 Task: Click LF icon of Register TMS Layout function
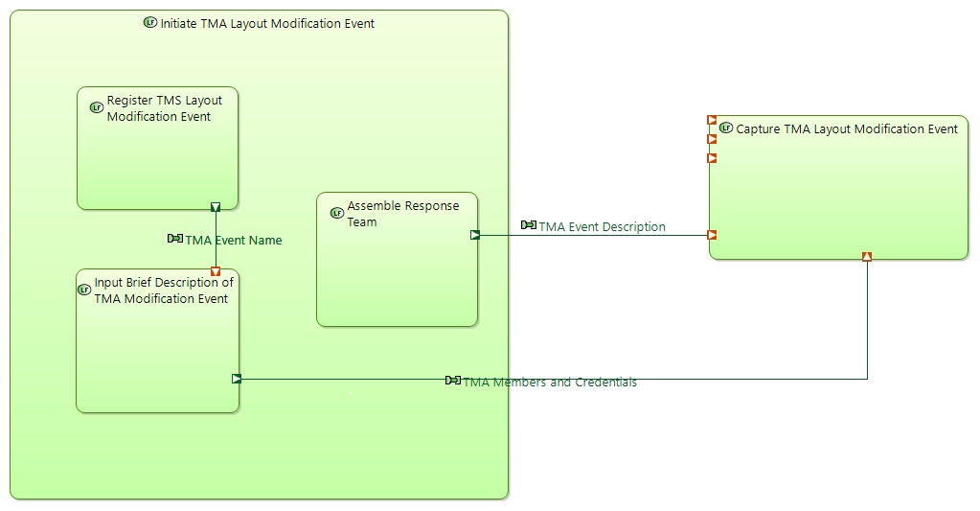coord(97,107)
